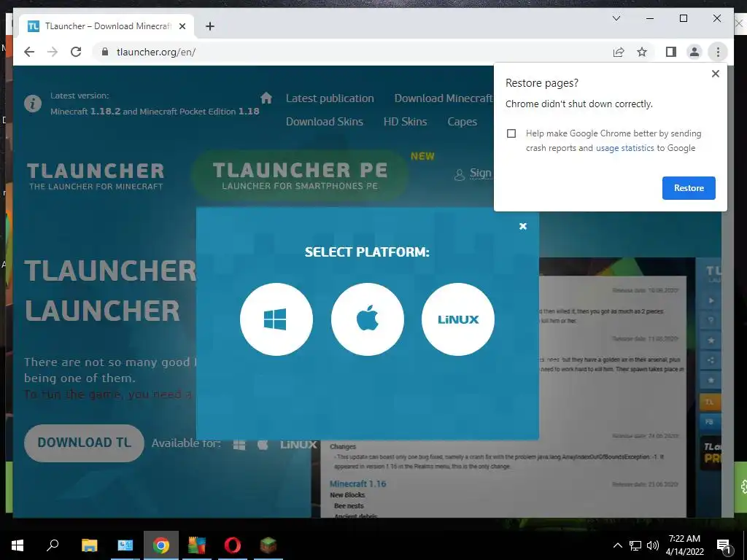The width and height of the screenshot is (747, 560).
Task: Share this page using the share icon
Action: 619,52
